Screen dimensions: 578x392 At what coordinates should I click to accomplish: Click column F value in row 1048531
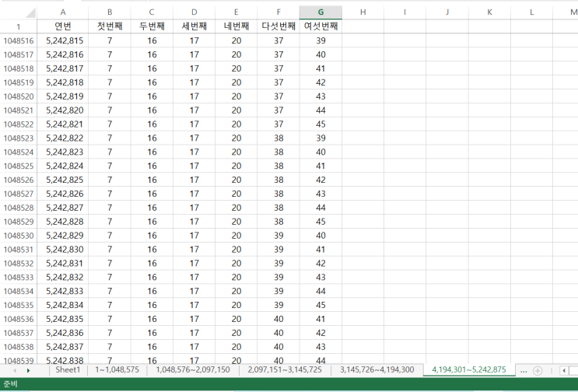(278, 250)
